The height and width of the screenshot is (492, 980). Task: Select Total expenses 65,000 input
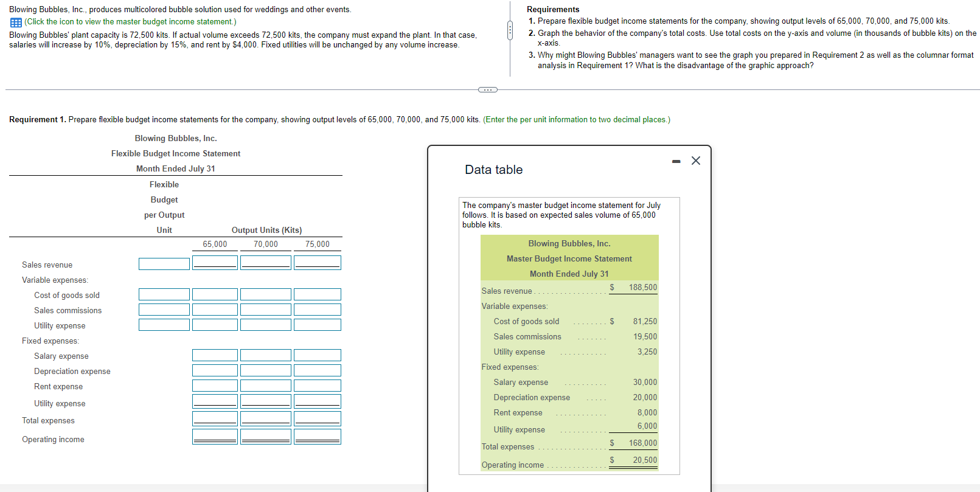[215, 418]
